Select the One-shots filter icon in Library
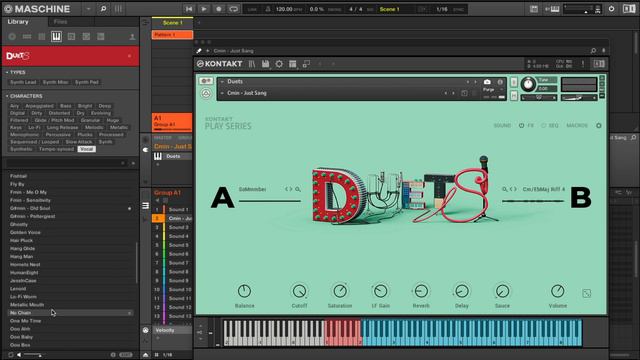This screenshot has height=360, width=640. [x=101, y=37]
